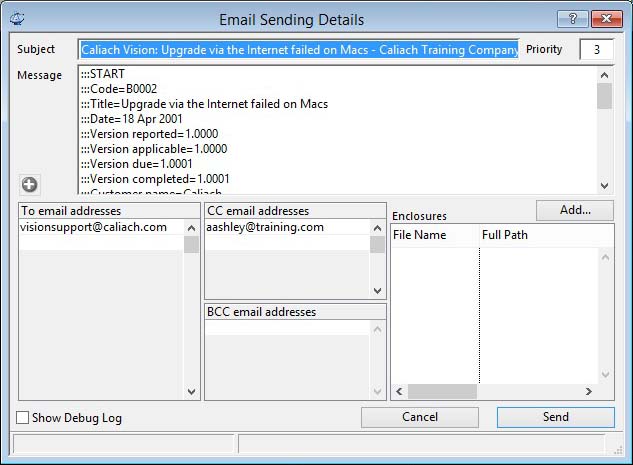The image size is (633, 465).
Task: Click the Enclosures vertical scroll down arrow
Action: pyautogui.click(x=605, y=375)
